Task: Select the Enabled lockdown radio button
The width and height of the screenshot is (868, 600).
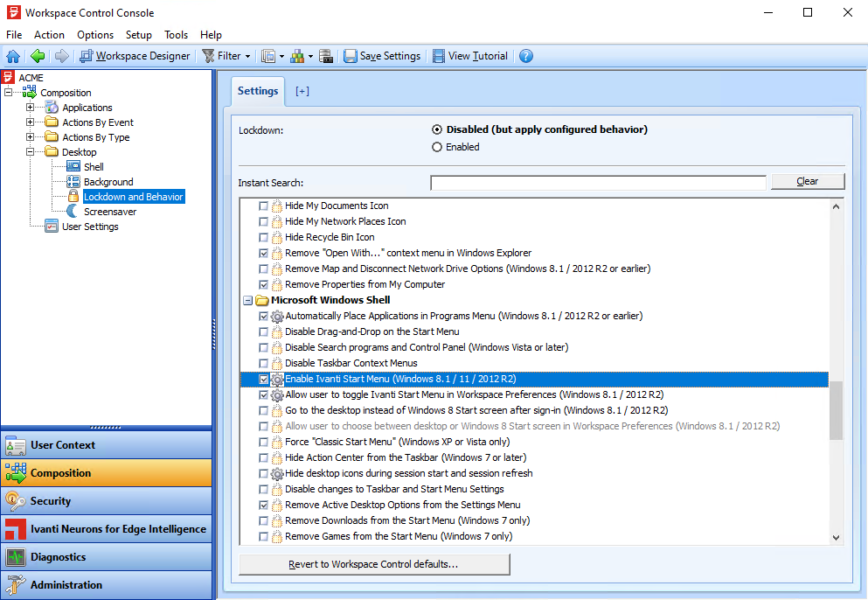Action: [437, 147]
